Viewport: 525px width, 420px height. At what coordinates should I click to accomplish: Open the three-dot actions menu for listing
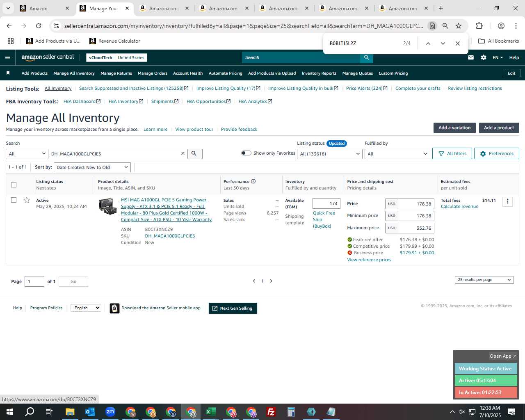pos(508,201)
